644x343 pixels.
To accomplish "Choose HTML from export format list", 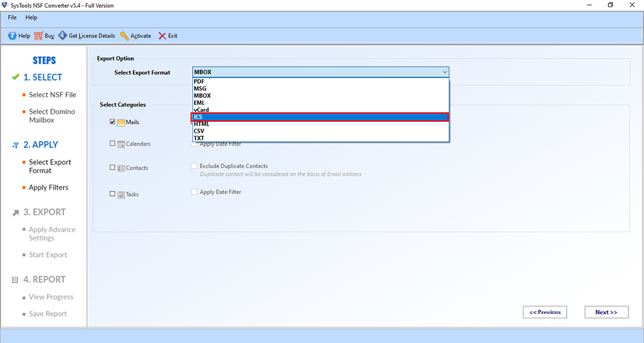I will pos(320,124).
